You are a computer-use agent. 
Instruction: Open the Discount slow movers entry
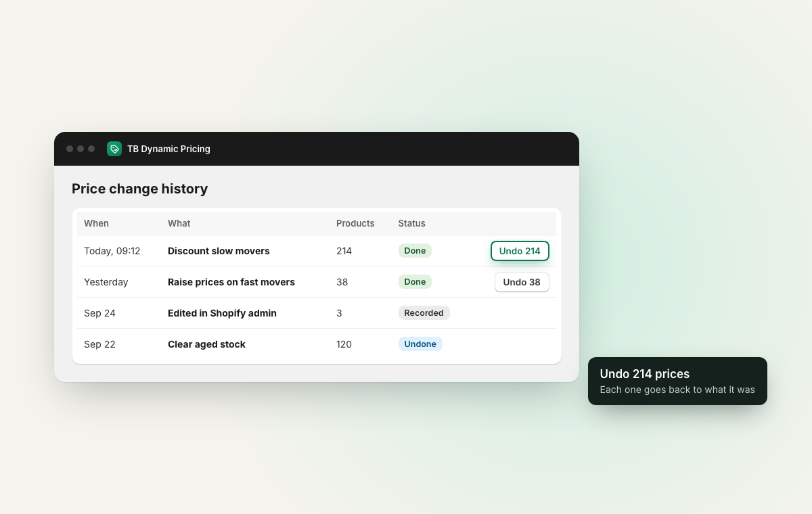(219, 251)
